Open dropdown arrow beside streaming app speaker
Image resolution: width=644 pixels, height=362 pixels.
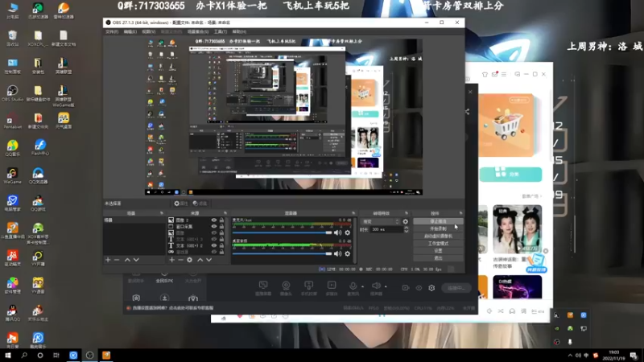(x=386, y=286)
